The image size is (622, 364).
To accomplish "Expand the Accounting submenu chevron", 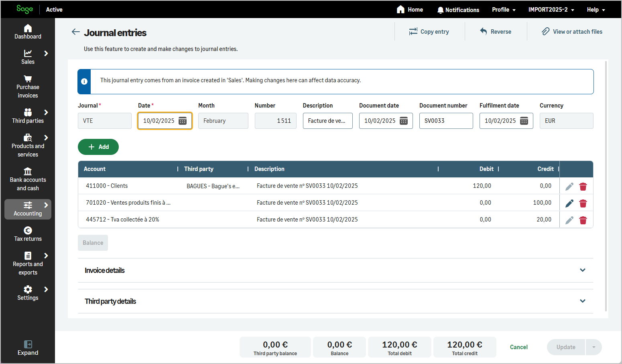I will (x=46, y=205).
